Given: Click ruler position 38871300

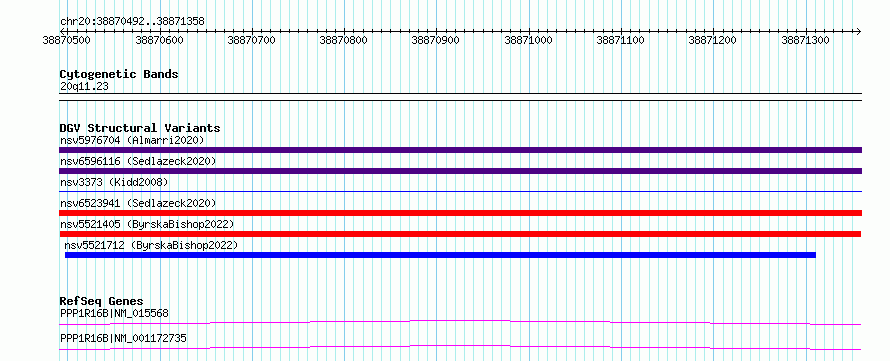Looking at the screenshot, I should pyautogui.click(x=805, y=40).
